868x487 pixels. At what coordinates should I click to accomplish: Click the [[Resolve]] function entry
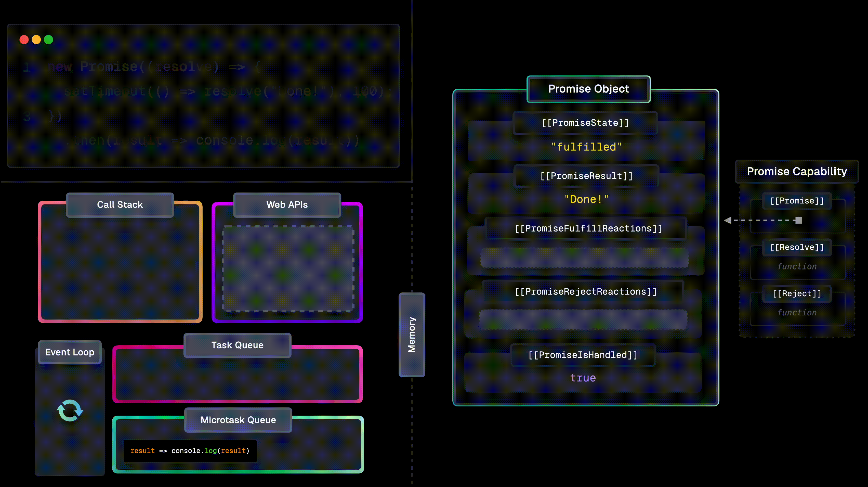click(797, 266)
